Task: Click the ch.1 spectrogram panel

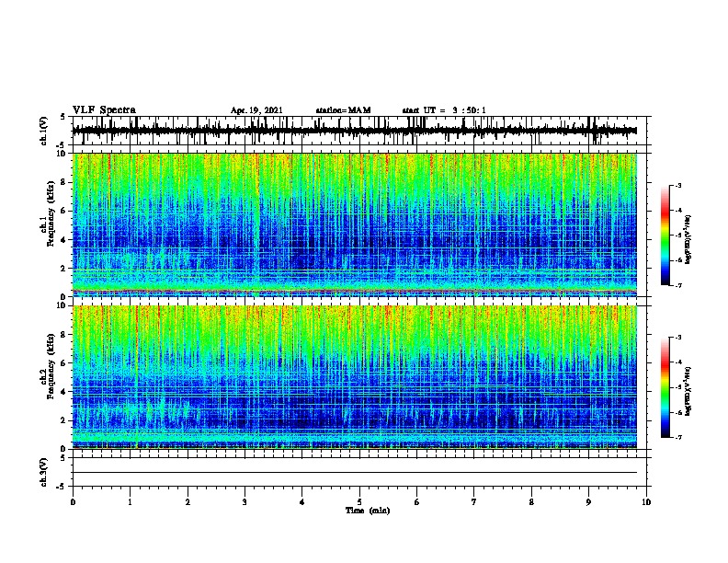Action: pos(355,224)
